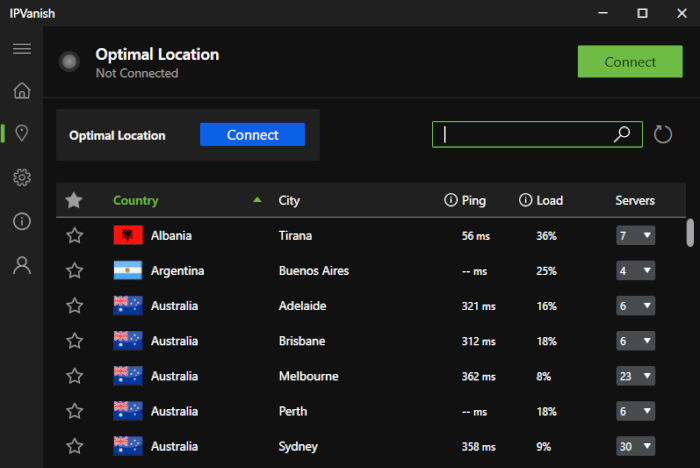Screen dimensions: 700x468
Task: Favorite the Tirana server
Action: click(x=75, y=235)
